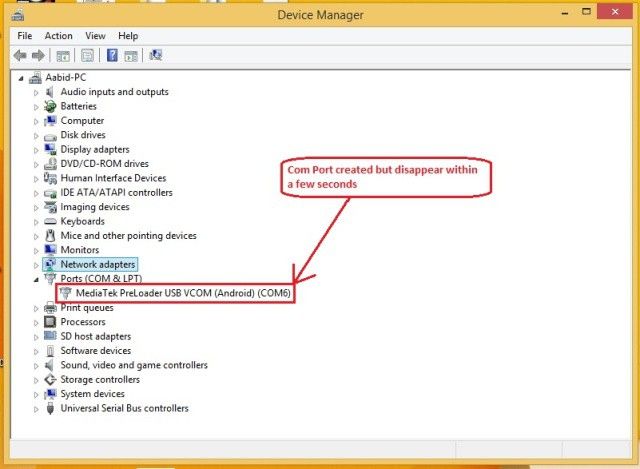Viewport: 640px width, 469px height.
Task: Collapse the Aabid-PC root node
Action: [21, 78]
